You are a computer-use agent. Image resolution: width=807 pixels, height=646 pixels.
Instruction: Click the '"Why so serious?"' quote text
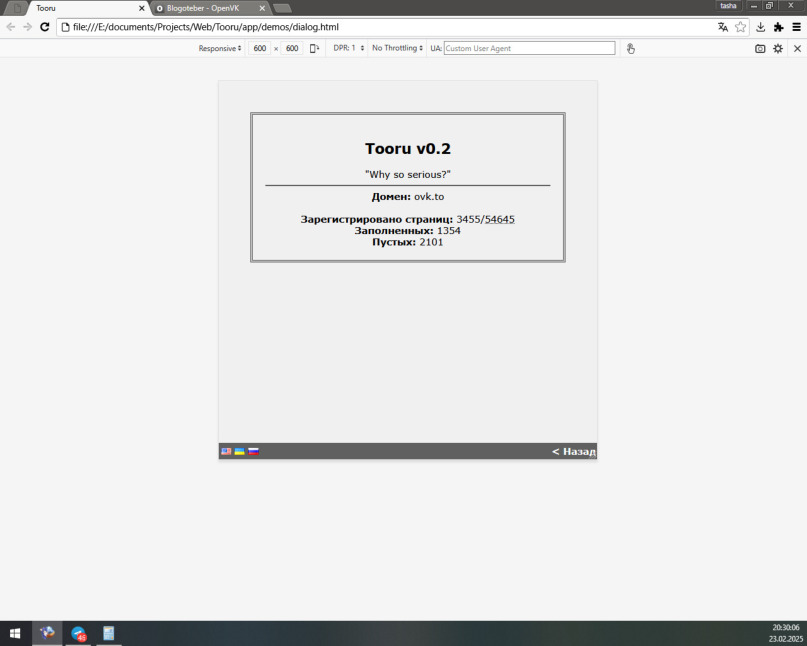(408, 174)
